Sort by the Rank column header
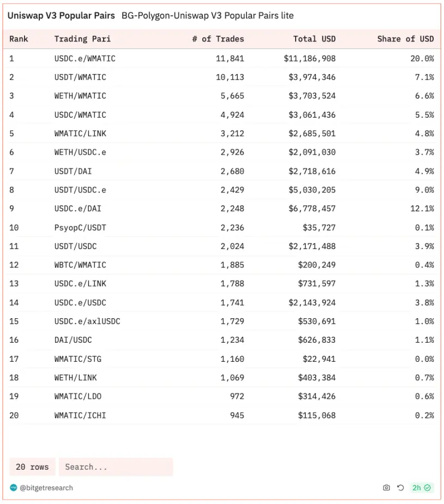This screenshot has height=504, width=444. (x=19, y=39)
